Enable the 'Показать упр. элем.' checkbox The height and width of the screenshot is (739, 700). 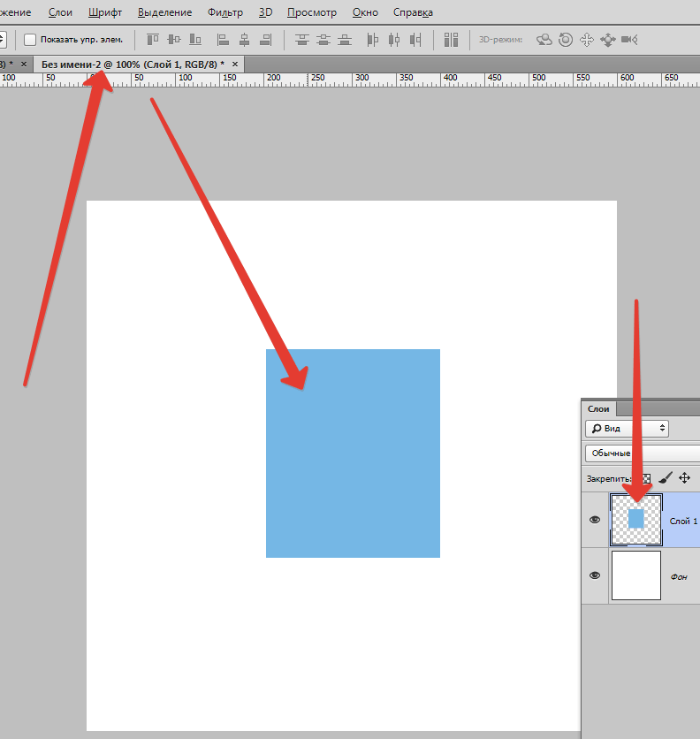point(30,40)
